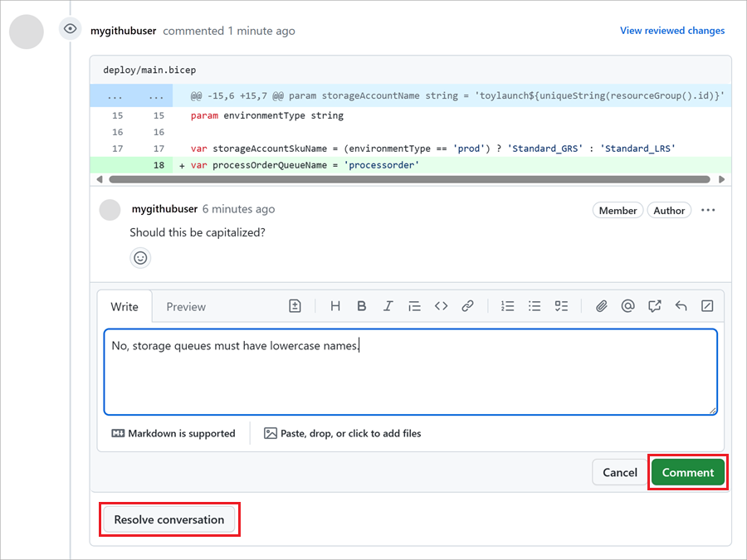Open View reviewed changes link
747x560 pixels.
tap(672, 31)
